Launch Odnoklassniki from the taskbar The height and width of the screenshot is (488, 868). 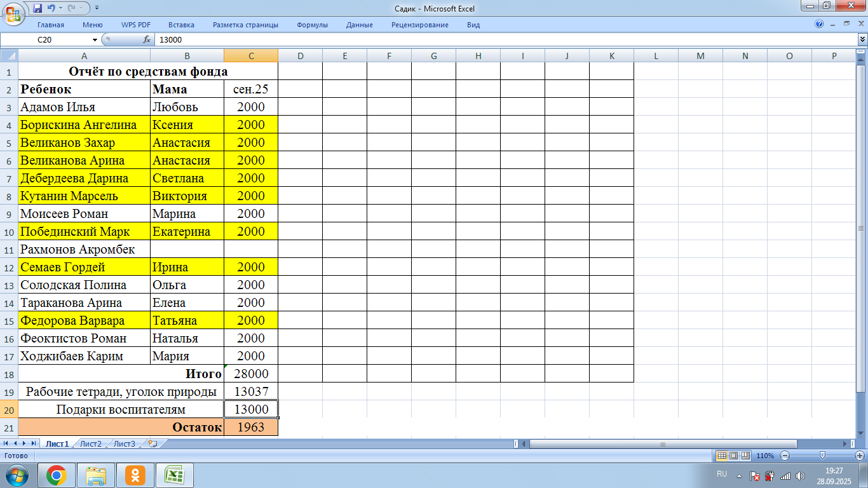pos(135,475)
